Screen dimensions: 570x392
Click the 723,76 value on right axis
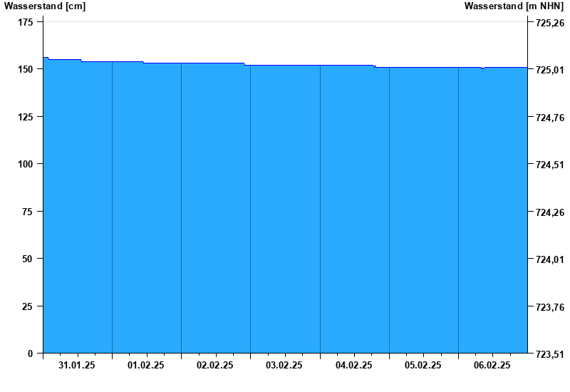click(x=550, y=307)
